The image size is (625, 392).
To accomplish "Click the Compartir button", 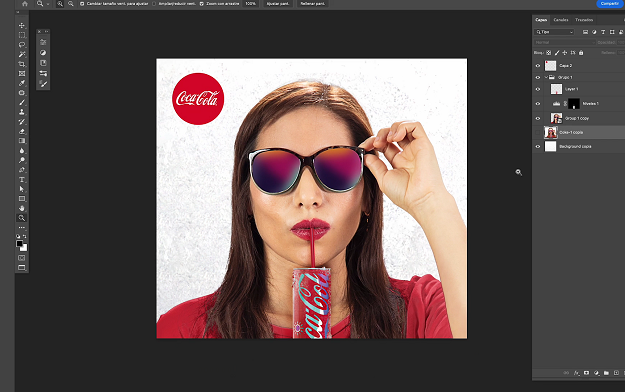I will 610,4.
